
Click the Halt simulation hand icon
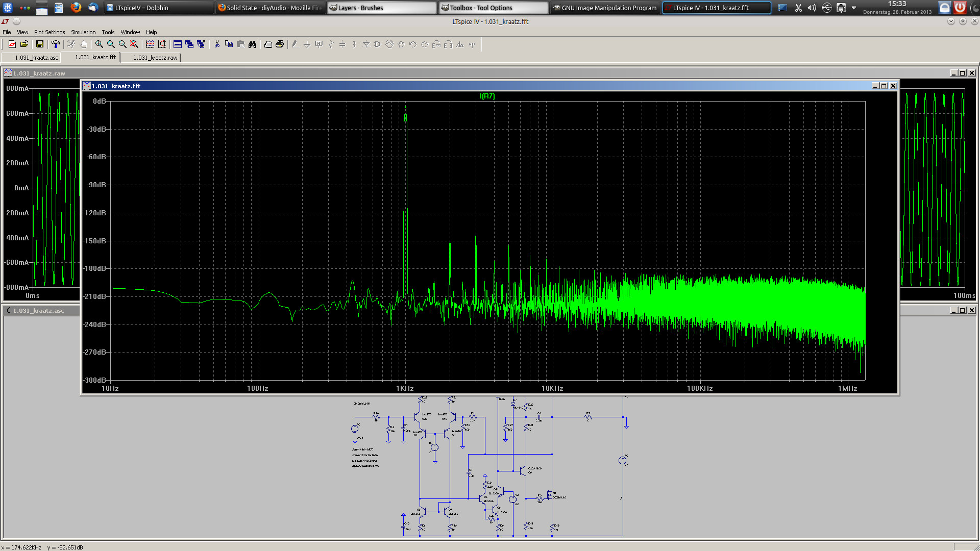click(x=83, y=44)
